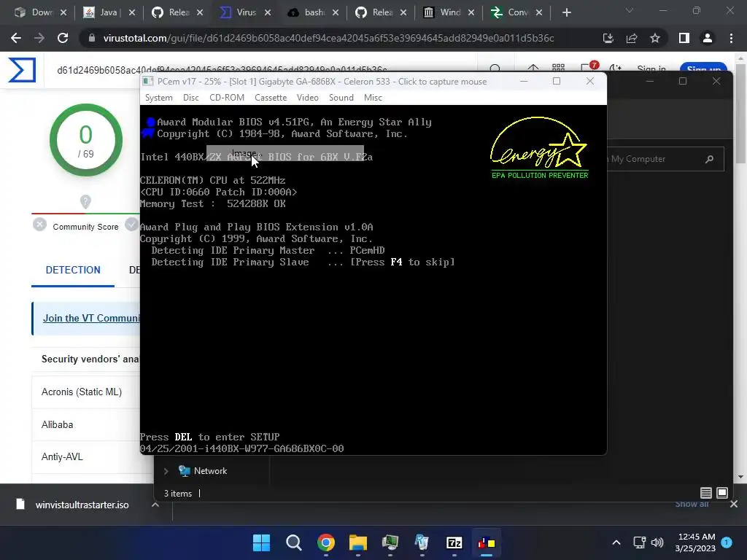
Task: Click the community score upvote check icon
Action: tap(131, 225)
